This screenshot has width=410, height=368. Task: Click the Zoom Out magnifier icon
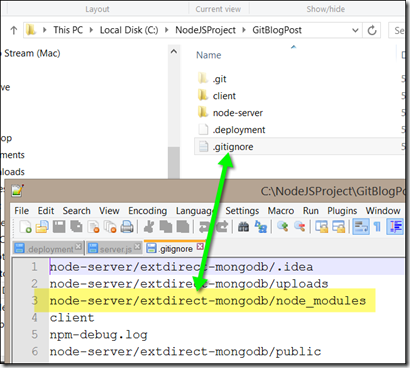click(300, 227)
